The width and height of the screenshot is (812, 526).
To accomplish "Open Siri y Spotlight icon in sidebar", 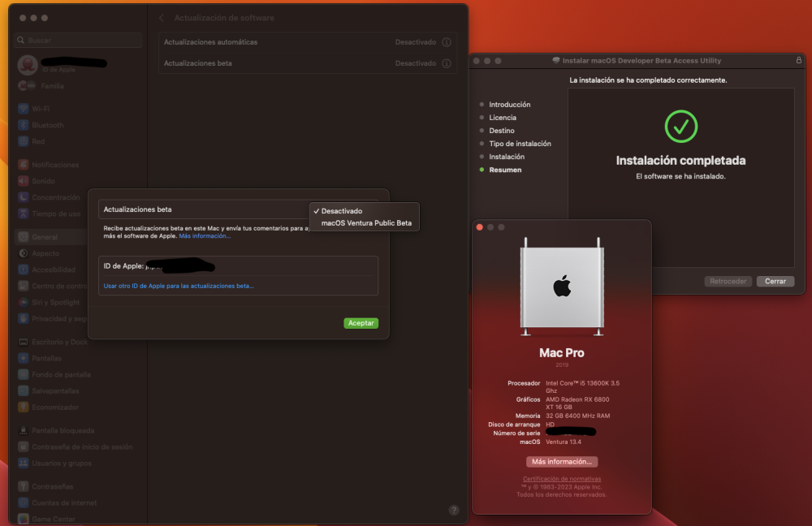I will (x=24, y=302).
